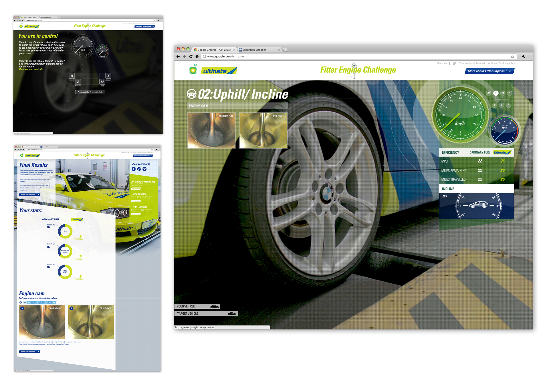Open the BP Ultimate engine cam thumbnail in Uphill/Incline window
The height and width of the screenshot is (392, 555).
tap(263, 130)
